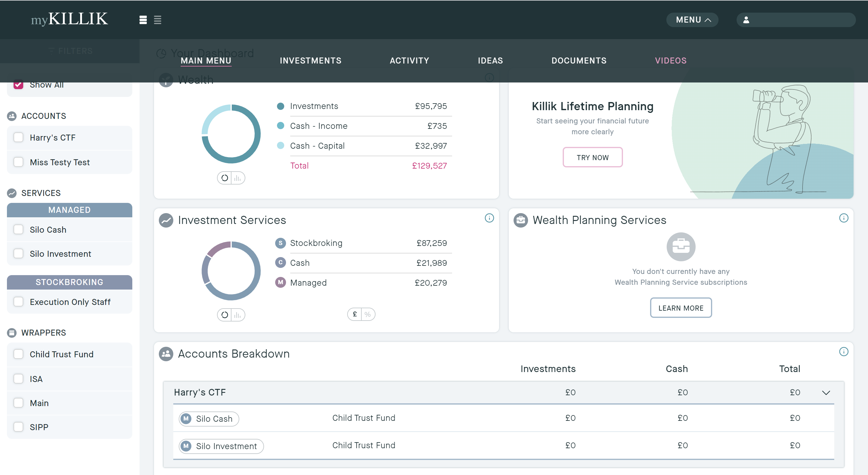This screenshot has width=868, height=475.
Task: Click the compact list layout icon
Action: (x=157, y=20)
